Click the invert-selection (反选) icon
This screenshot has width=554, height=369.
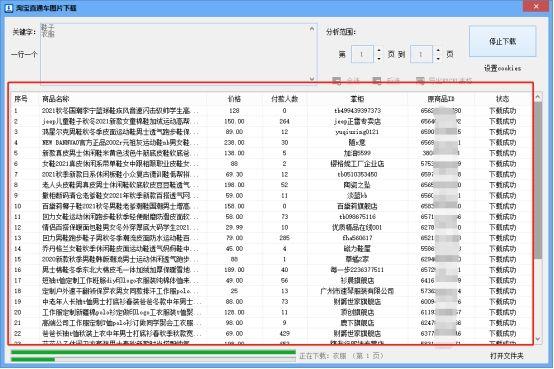click(377, 81)
